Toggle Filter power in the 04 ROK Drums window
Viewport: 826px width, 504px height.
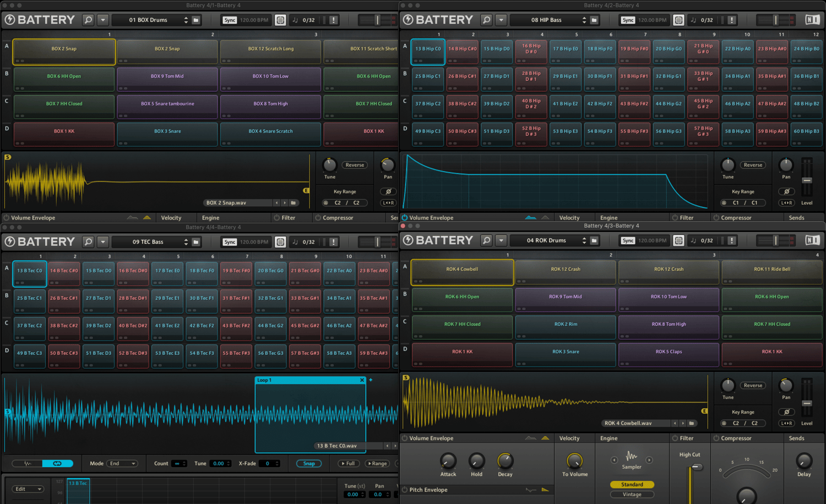coord(675,439)
